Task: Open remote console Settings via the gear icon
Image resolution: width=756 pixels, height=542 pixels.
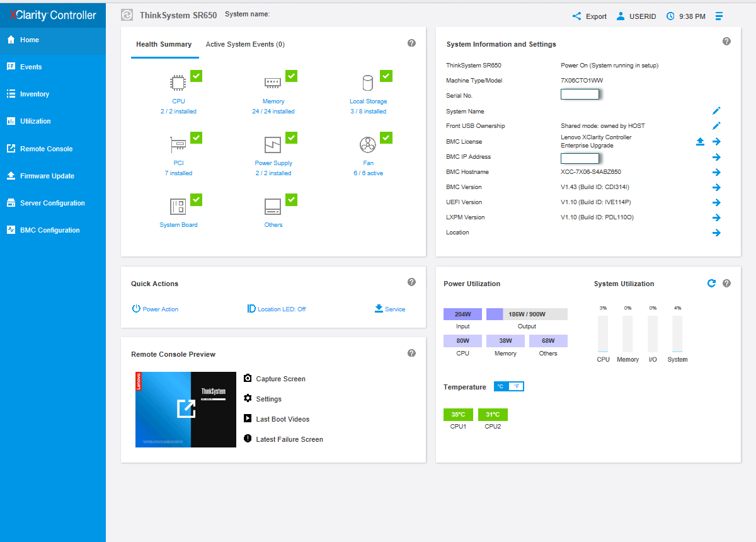Action: tap(248, 398)
